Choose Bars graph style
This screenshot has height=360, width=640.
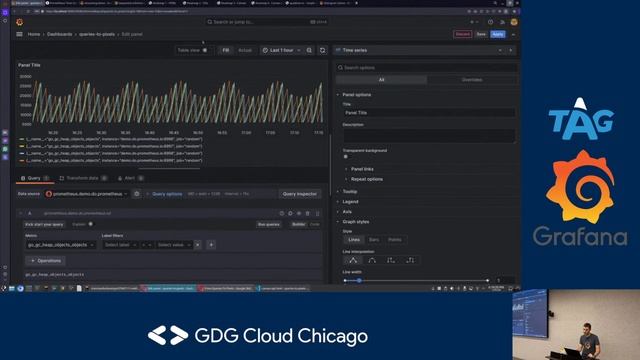(374, 240)
